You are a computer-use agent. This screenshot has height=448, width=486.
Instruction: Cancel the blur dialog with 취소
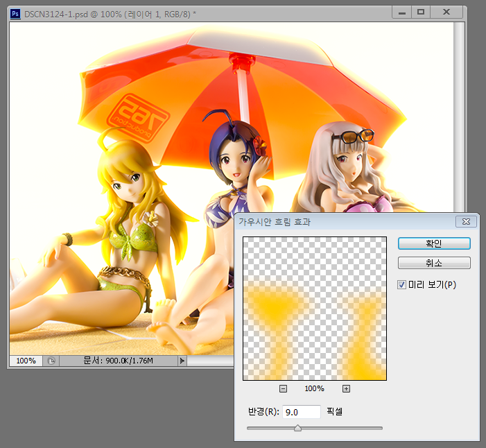434,263
